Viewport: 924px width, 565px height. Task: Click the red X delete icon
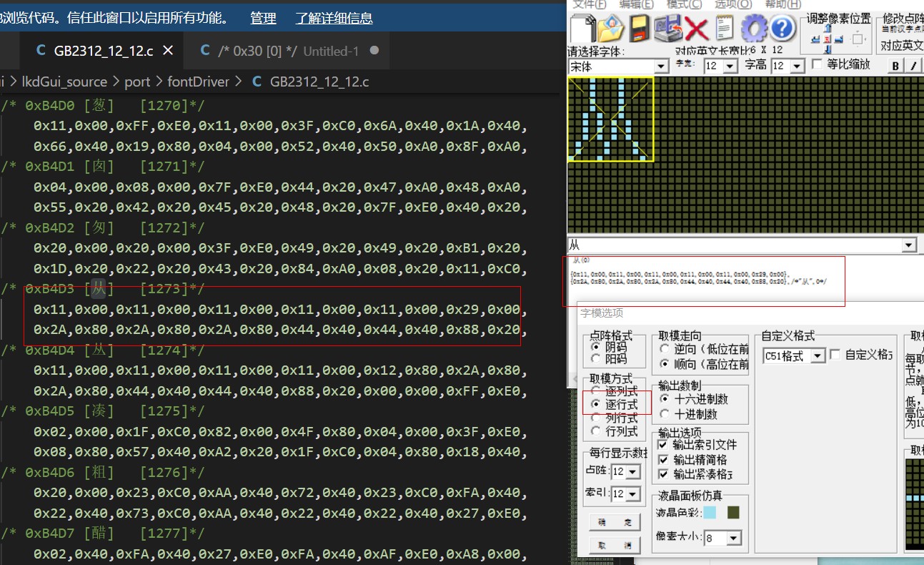696,29
